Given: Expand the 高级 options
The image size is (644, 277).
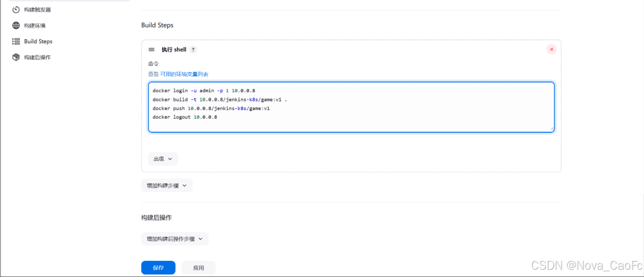Looking at the screenshot, I should (163, 159).
